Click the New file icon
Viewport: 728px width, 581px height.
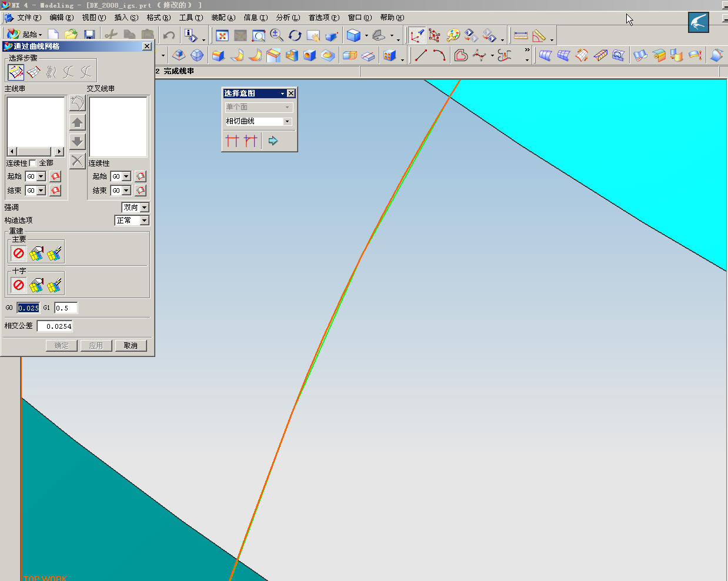54,35
